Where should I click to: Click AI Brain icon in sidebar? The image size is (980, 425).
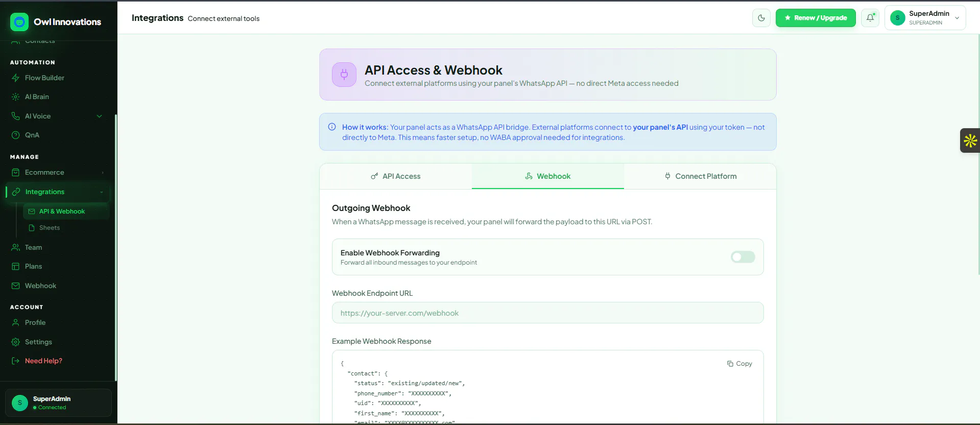[x=16, y=97]
